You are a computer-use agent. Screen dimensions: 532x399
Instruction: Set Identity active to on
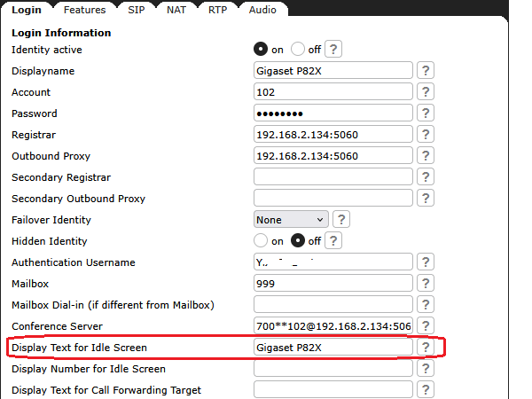pos(262,50)
